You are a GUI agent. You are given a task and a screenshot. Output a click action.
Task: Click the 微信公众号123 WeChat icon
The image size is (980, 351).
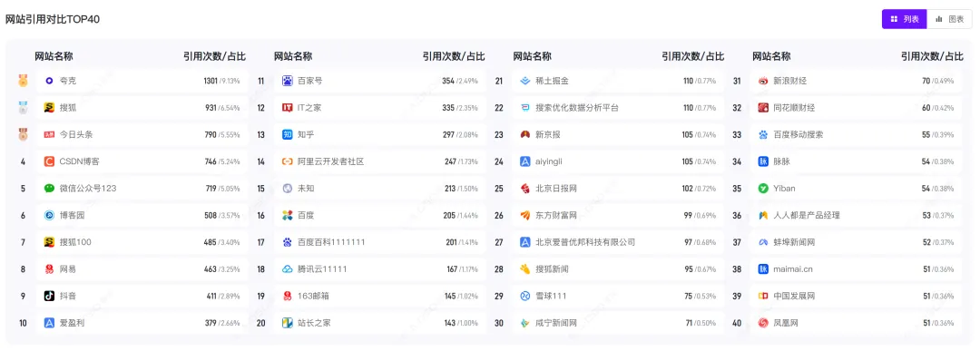(49, 188)
